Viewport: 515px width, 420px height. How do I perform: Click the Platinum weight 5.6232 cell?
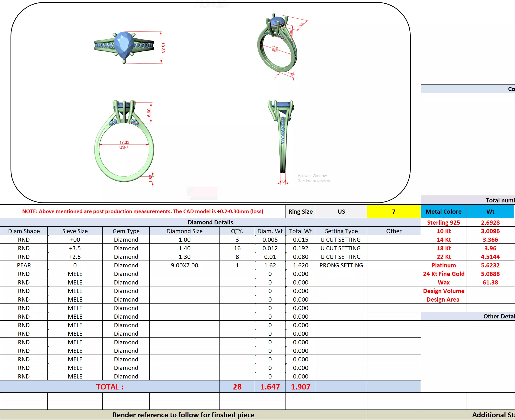pyautogui.click(x=490, y=265)
